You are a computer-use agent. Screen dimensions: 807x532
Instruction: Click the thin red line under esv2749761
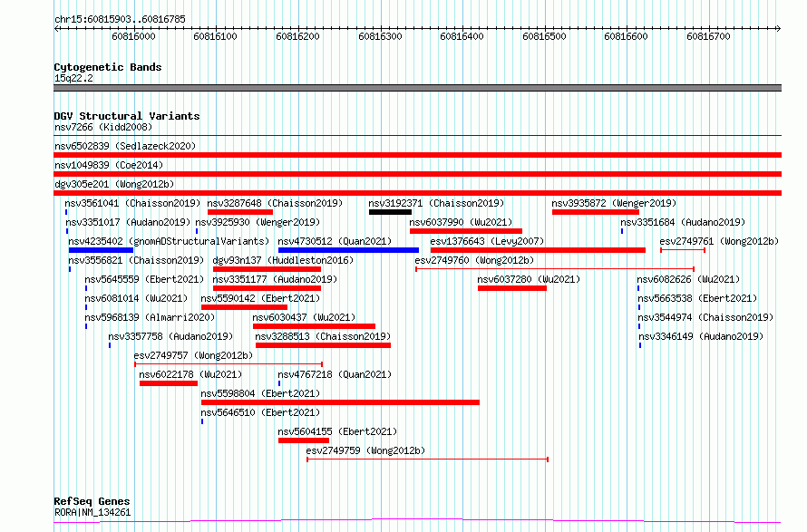pos(683,249)
